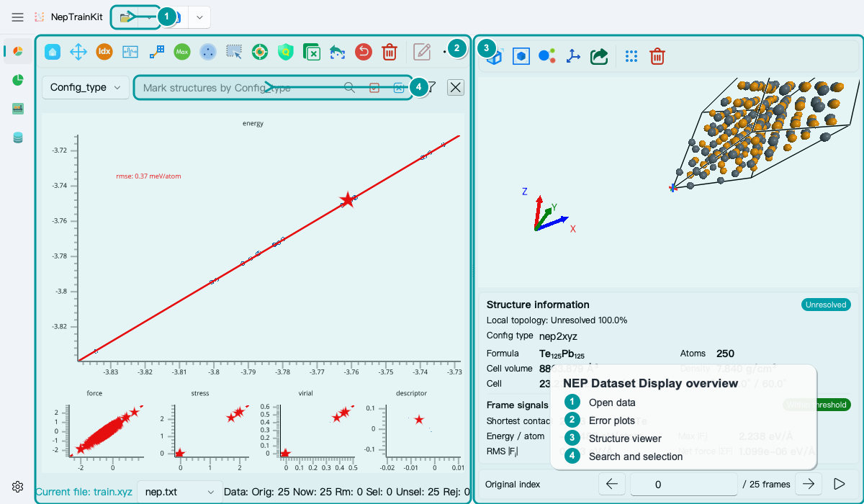Click the orange Idx index selection icon
Viewport: 864px width, 504px height.
coord(104,52)
